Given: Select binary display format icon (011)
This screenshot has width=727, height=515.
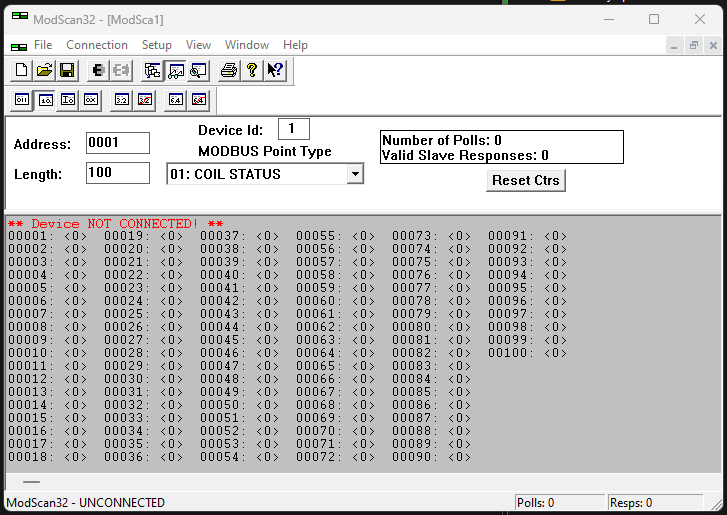Looking at the screenshot, I should [x=22, y=100].
